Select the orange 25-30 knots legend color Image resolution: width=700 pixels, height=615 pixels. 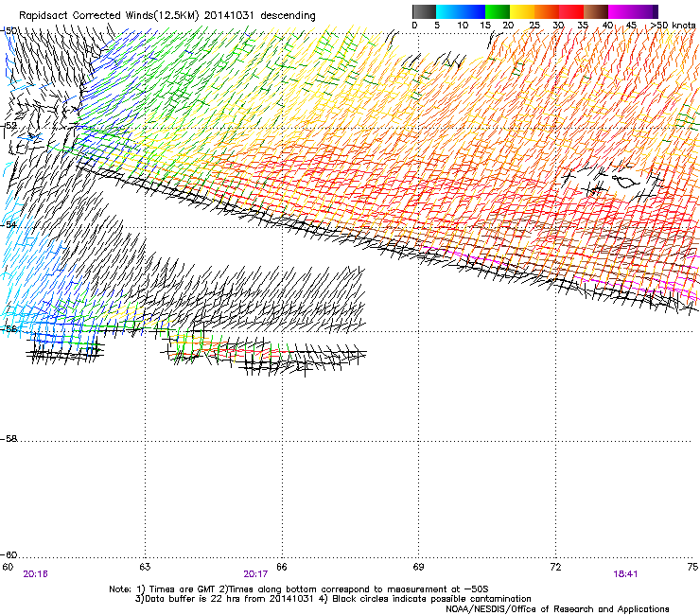tap(547, 11)
